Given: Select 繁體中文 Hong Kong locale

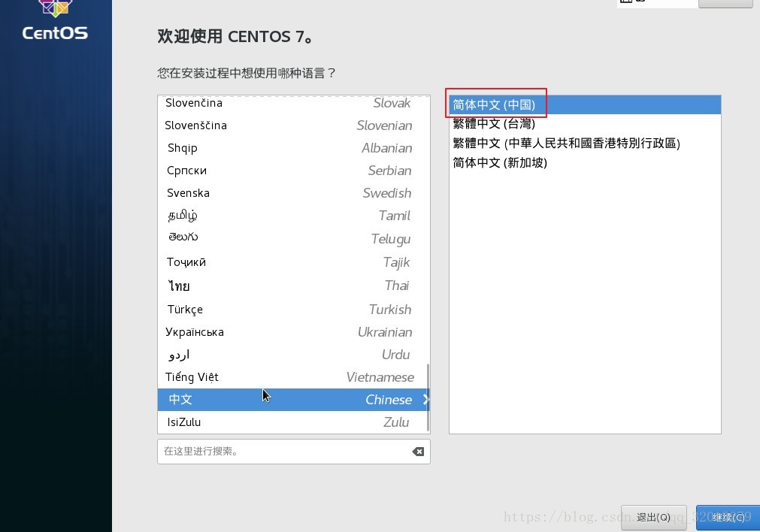Looking at the screenshot, I should coord(585,143).
